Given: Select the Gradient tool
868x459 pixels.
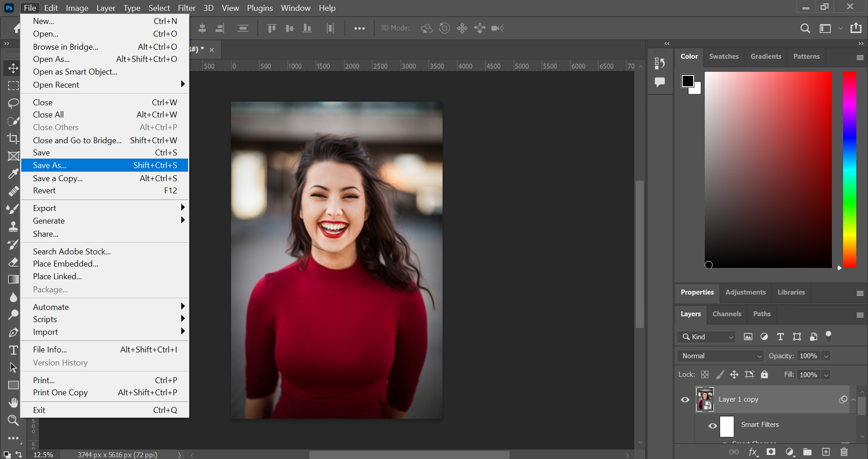Looking at the screenshot, I should (13, 280).
